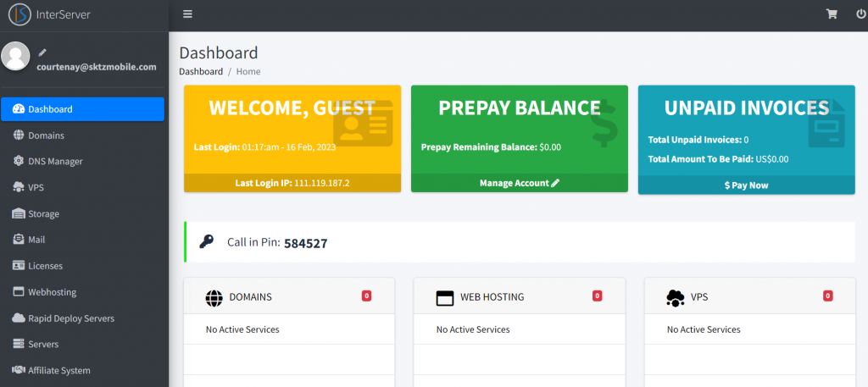This screenshot has height=387, width=868.
Task: Click the Call in Pin number 584527
Action: click(305, 243)
